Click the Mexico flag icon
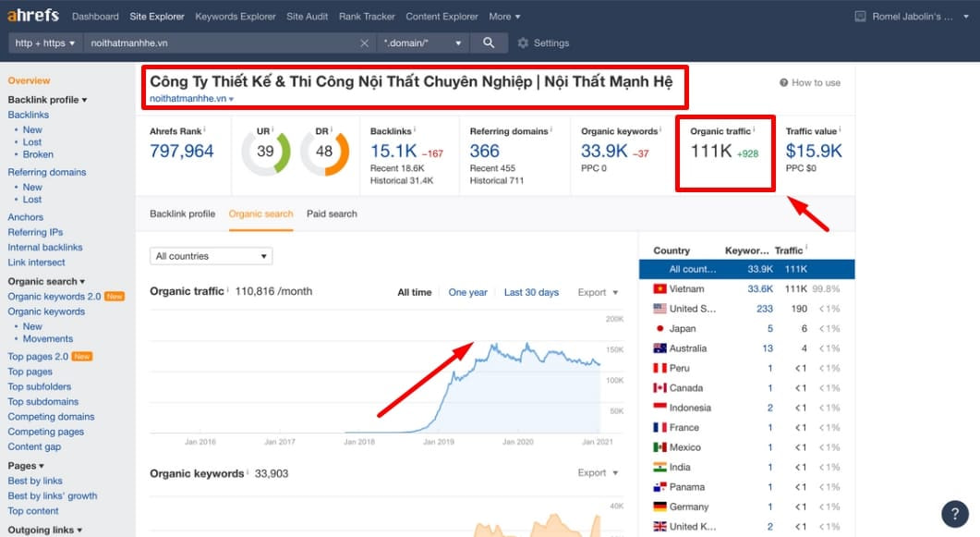 tap(660, 447)
